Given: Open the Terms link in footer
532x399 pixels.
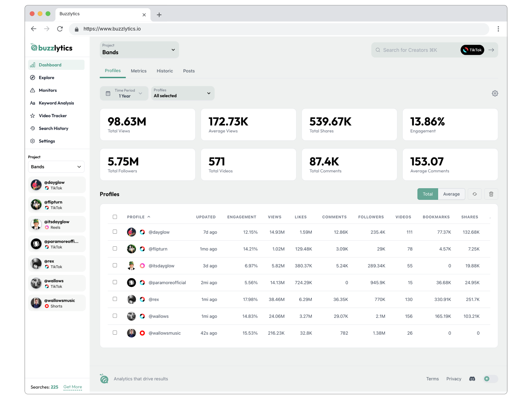Looking at the screenshot, I should click(433, 379).
